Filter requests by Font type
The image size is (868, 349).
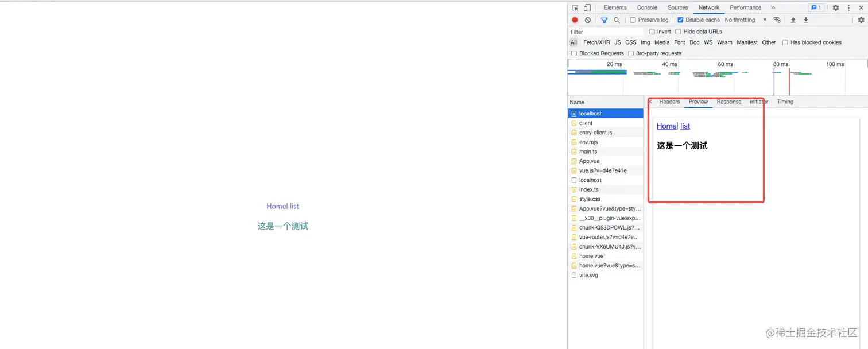tap(680, 42)
